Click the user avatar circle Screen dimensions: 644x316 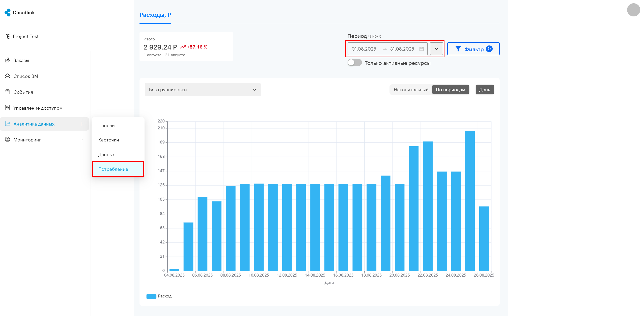(x=633, y=10)
